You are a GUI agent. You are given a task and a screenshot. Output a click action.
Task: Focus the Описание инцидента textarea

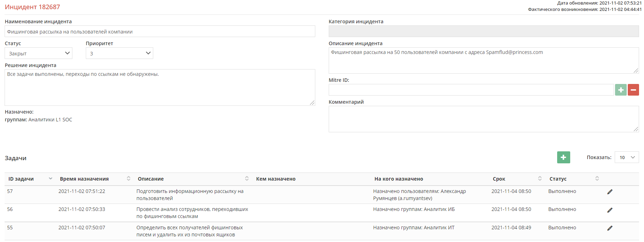pos(483,60)
